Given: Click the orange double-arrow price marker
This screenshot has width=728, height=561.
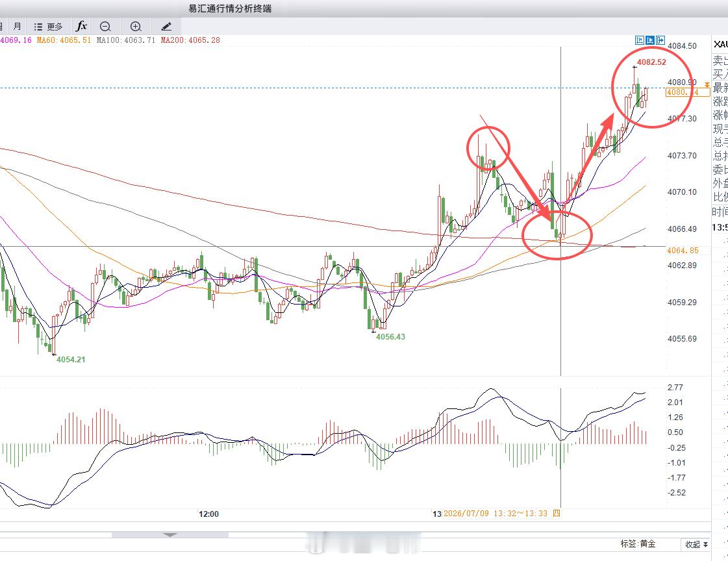Looking at the screenshot, I should [x=707, y=85].
